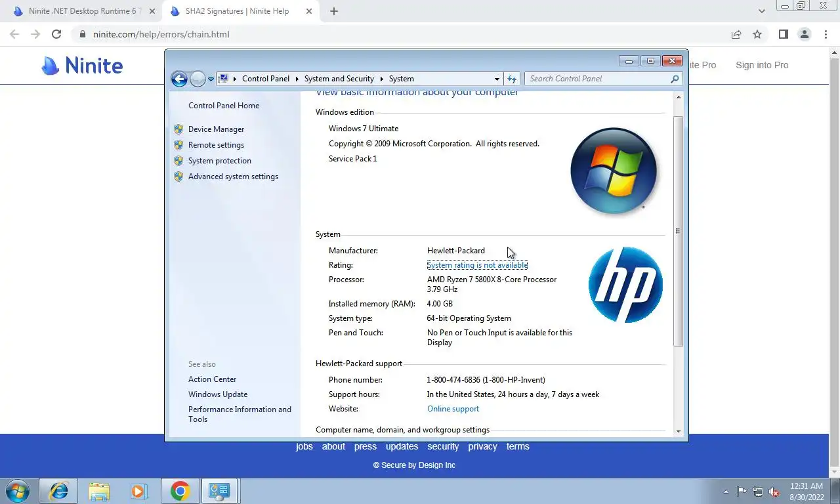Click the HP logo image
The image size is (840, 504).
(x=625, y=285)
